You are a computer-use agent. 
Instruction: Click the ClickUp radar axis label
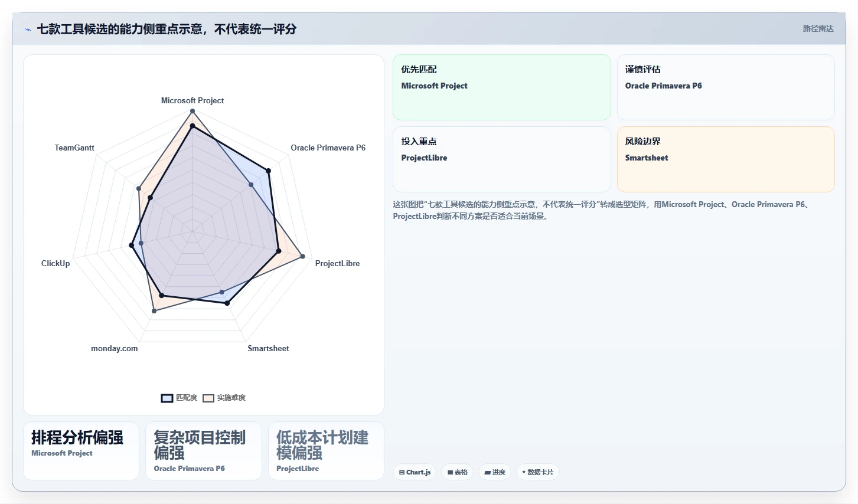(56, 264)
